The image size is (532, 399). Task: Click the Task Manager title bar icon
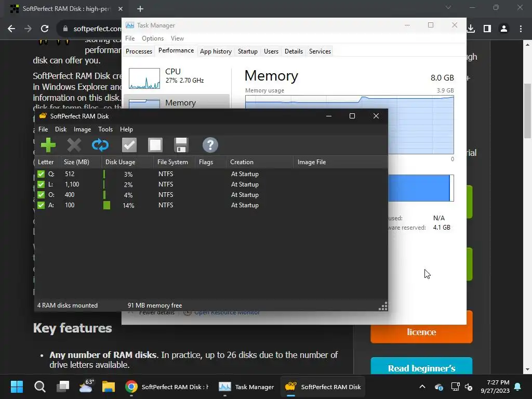pyautogui.click(x=129, y=25)
